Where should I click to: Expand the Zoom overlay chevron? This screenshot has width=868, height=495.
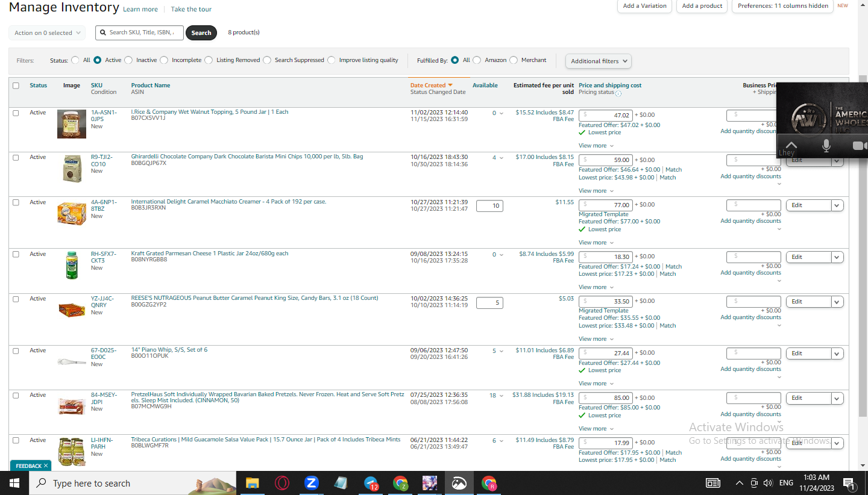pos(791,145)
